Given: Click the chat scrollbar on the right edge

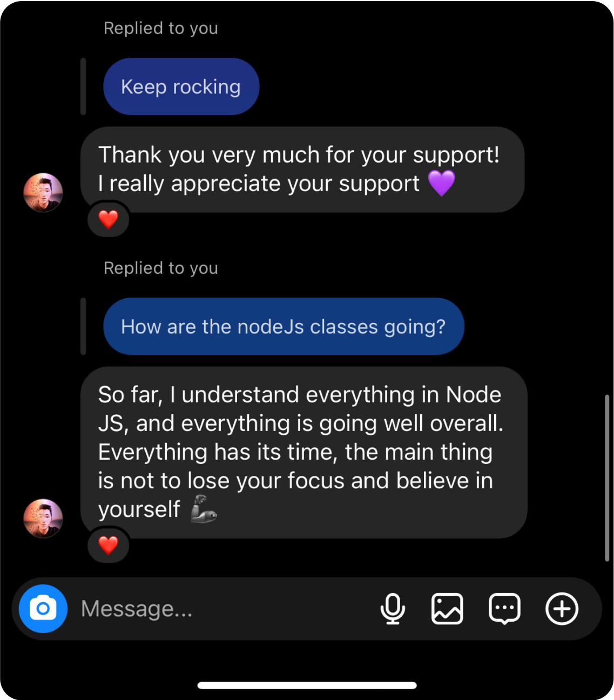Looking at the screenshot, I should (607, 478).
